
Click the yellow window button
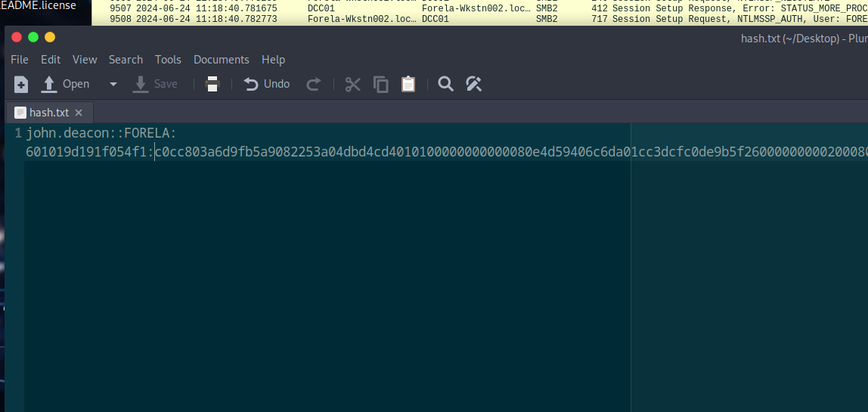[x=50, y=38]
